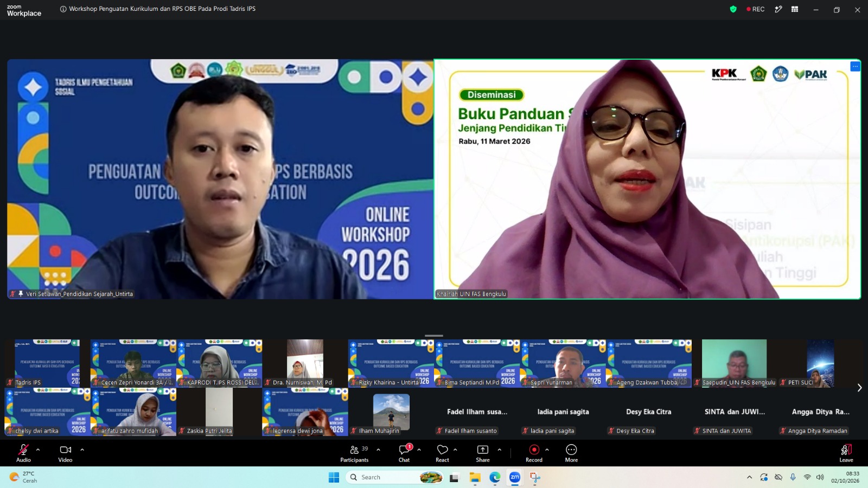
Task: Open File Explorer from the taskbar
Action: point(475,477)
